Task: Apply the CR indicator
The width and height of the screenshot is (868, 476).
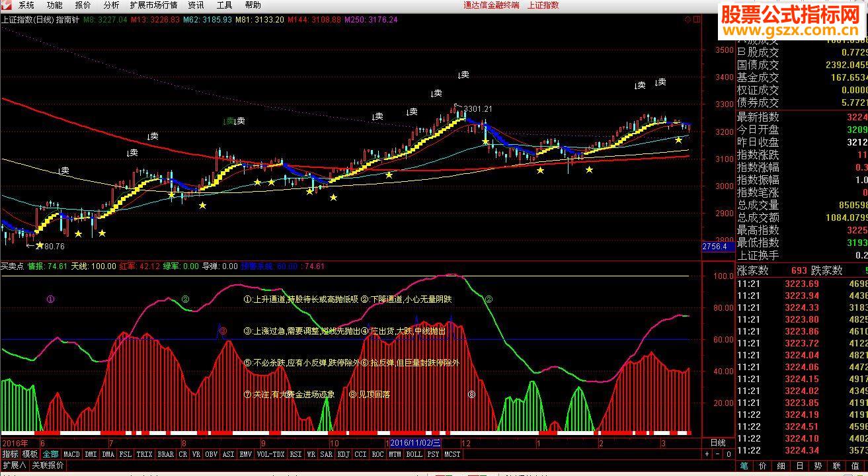Action: click(183, 455)
